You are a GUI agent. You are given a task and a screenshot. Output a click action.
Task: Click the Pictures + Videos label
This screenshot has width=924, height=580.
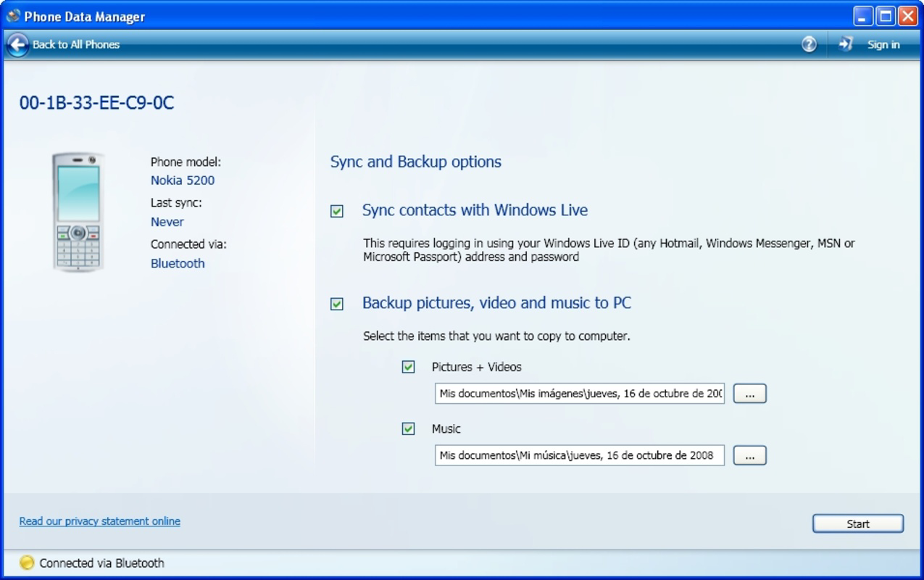pos(476,367)
